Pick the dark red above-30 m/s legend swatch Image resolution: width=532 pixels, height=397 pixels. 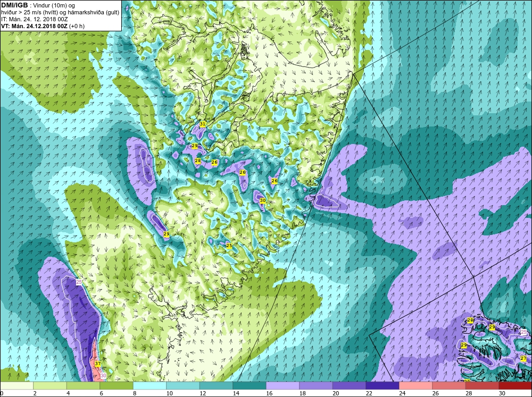[516, 385]
